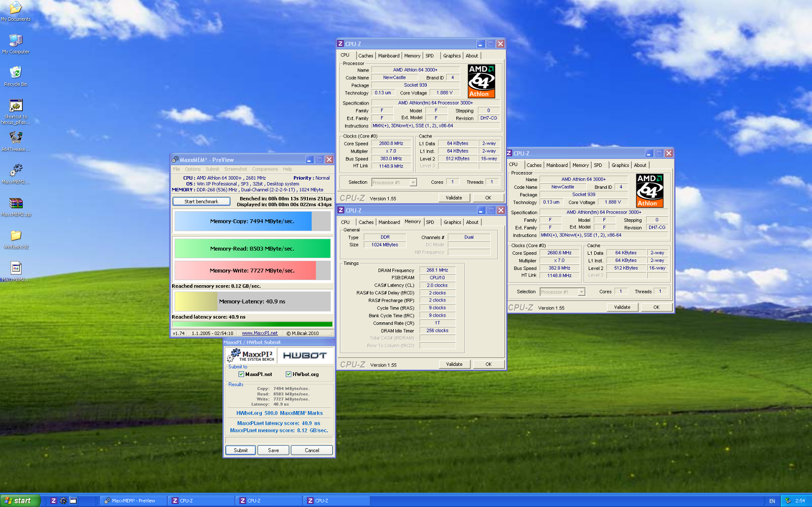
Task: Click the green system tray icon beside clock
Action: tap(788, 500)
